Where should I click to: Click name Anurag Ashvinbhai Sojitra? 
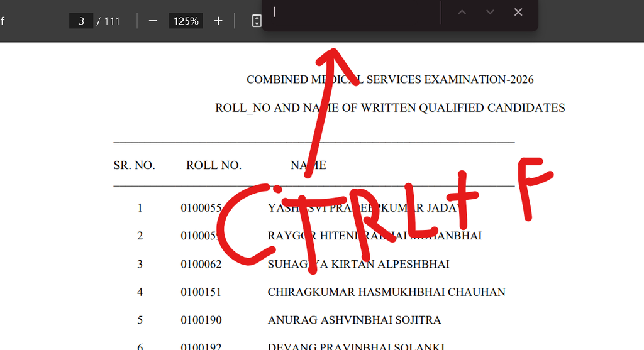355,320
